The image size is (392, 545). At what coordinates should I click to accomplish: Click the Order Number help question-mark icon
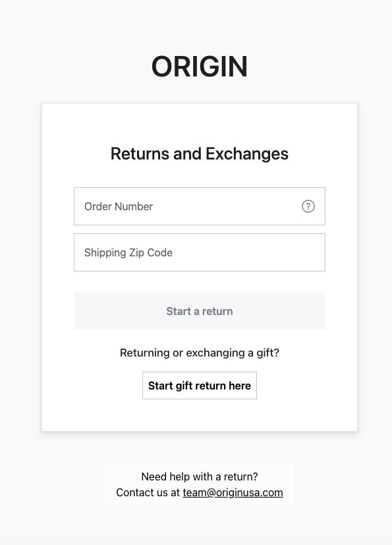point(308,206)
